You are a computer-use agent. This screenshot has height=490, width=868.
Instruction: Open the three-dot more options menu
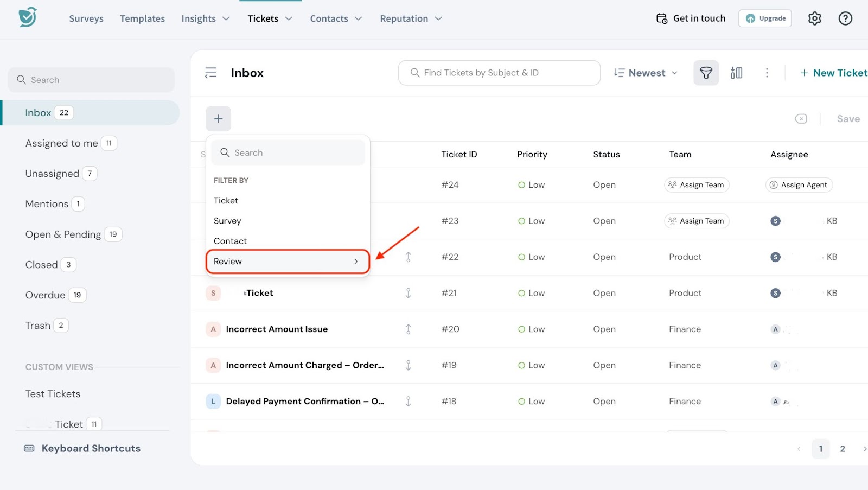tap(767, 73)
